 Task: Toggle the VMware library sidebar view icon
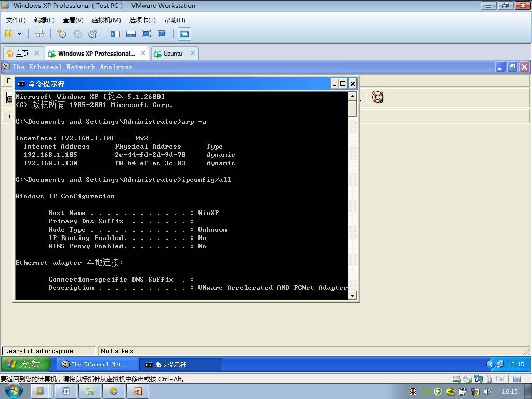pyautogui.click(x=115, y=34)
